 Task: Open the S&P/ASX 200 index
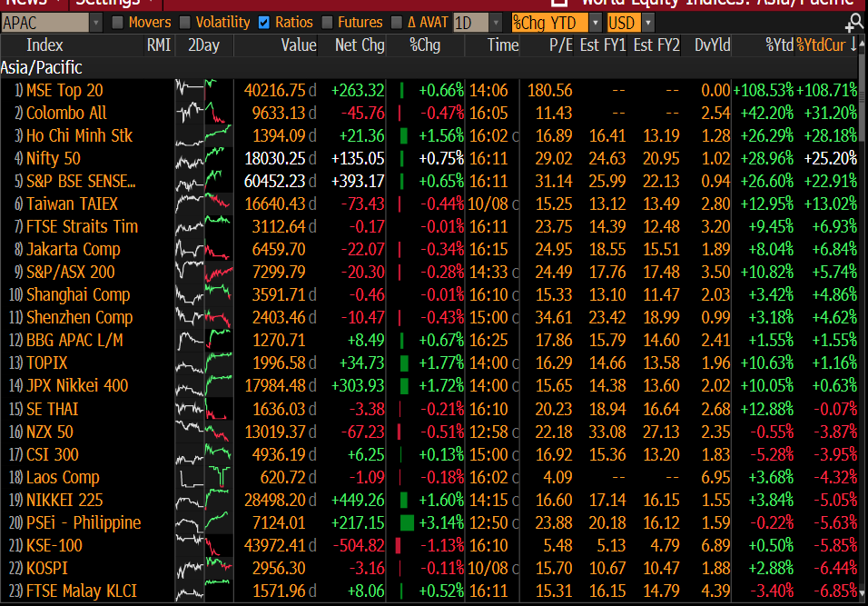[x=70, y=272]
